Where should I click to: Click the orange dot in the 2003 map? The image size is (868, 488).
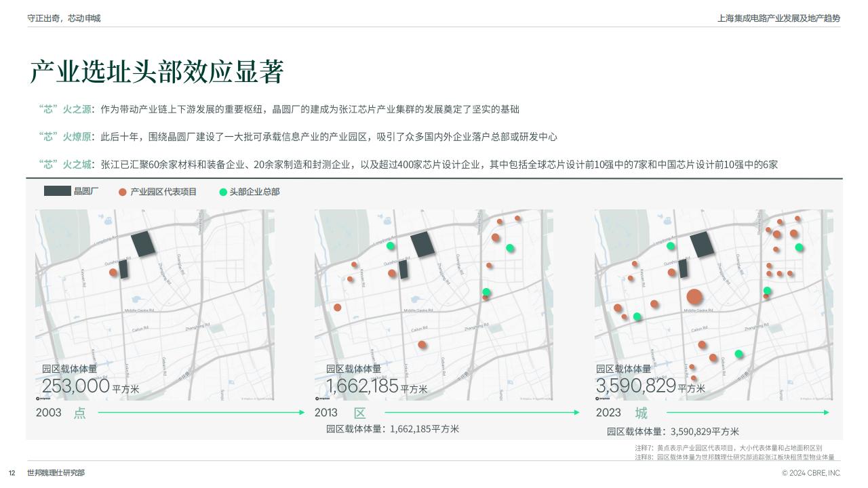[113, 272]
